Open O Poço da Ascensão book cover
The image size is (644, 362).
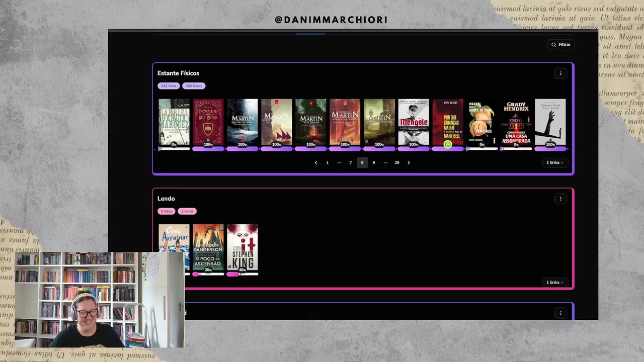point(208,247)
